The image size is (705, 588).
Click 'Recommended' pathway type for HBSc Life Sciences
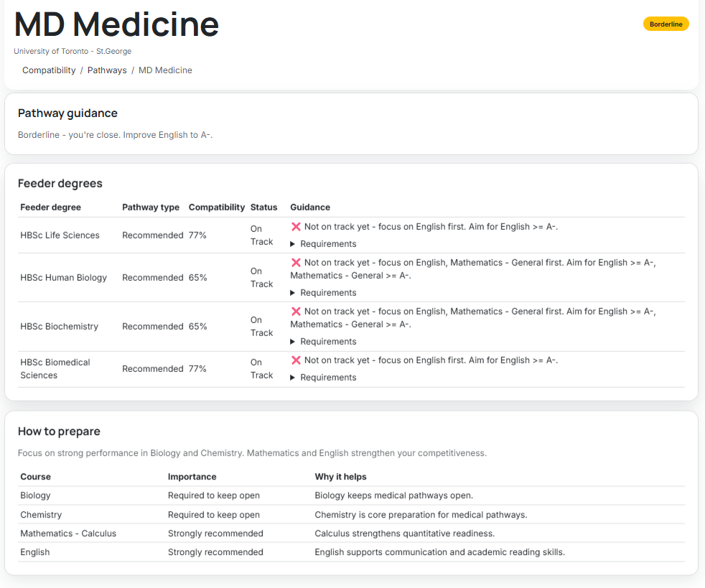click(x=153, y=235)
